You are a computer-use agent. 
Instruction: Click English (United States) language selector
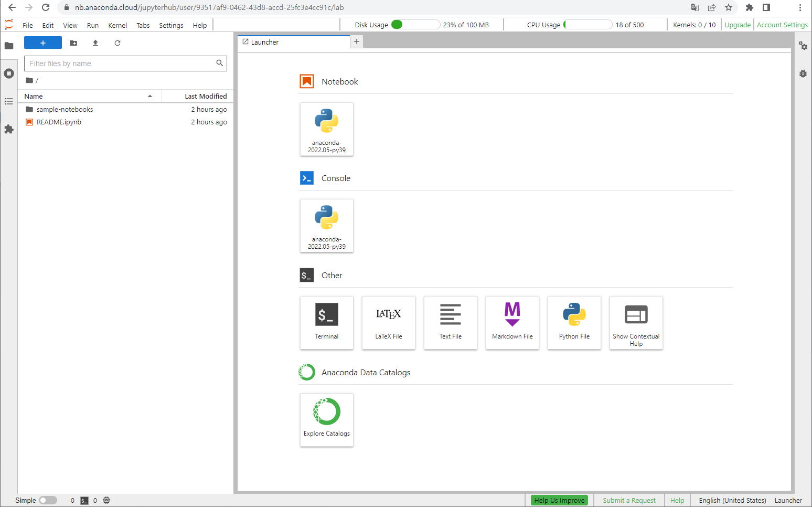(x=732, y=500)
